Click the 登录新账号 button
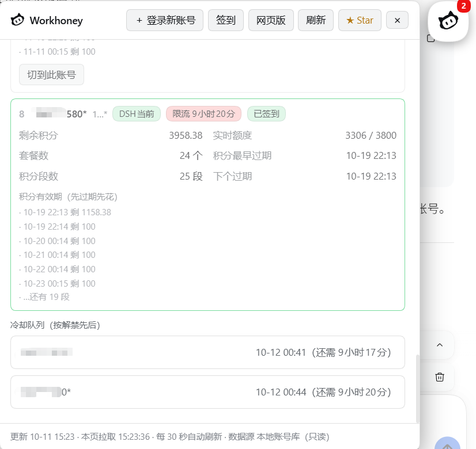This screenshot has width=476, height=449. pos(165,20)
